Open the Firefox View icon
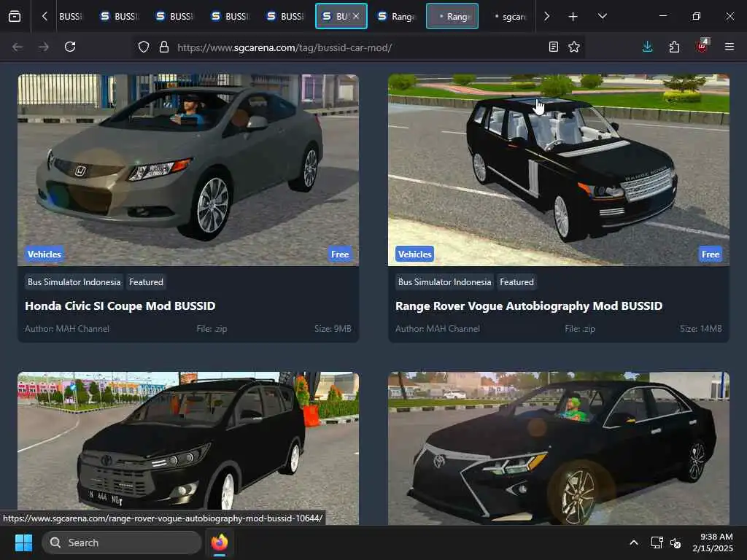Image resolution: width=747 pixels, height=560 pixels. click(15, 16)
